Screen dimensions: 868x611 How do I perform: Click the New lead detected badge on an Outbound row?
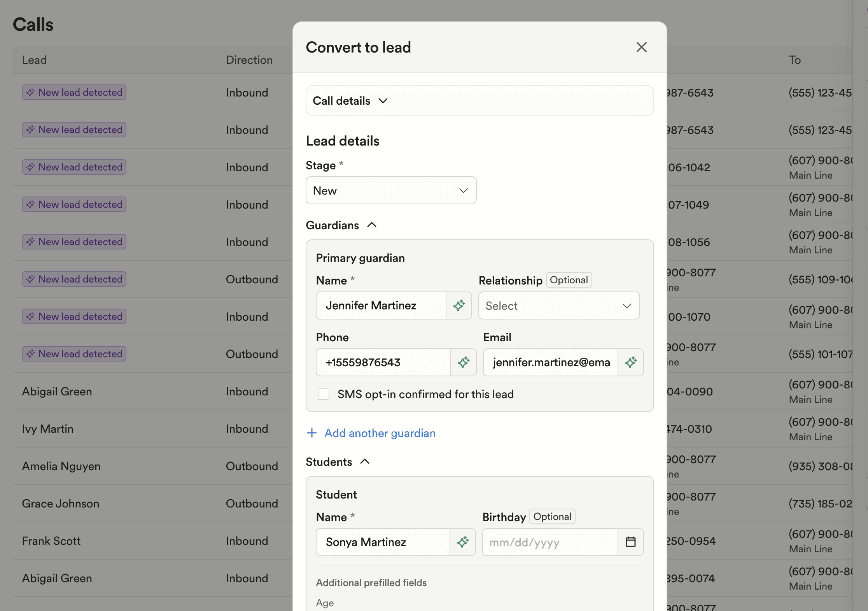coord(73,279)
